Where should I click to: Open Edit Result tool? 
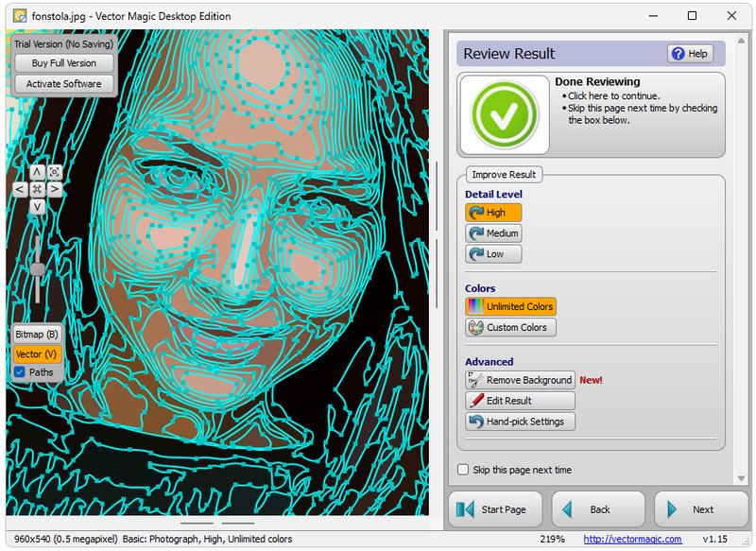coord(521,401)
